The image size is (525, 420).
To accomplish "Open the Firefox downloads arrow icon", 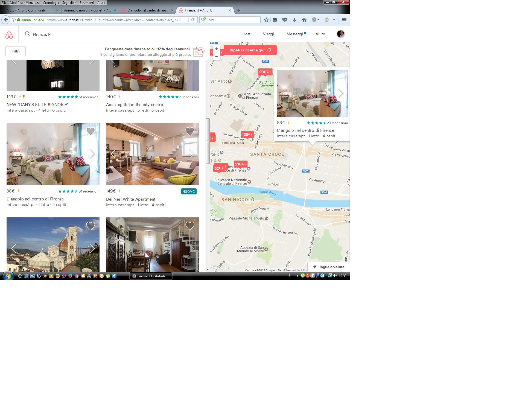I will (294, 20).
